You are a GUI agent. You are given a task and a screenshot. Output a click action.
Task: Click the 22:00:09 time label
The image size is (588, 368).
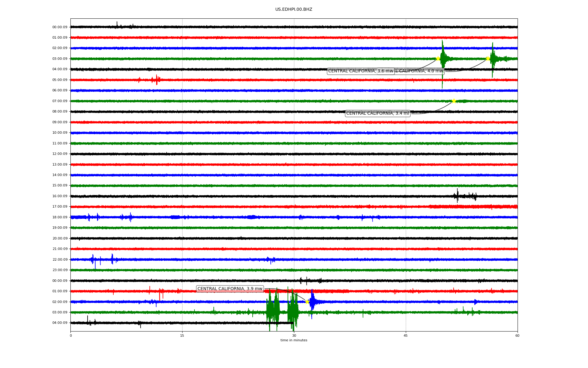pos(60,260)
